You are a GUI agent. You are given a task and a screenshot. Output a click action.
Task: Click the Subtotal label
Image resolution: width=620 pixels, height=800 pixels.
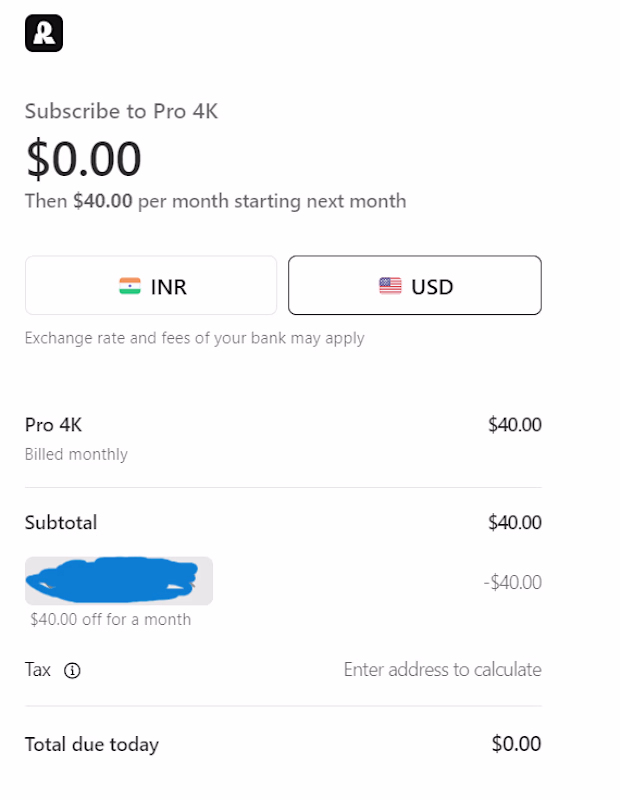click(x=61, y=522)
